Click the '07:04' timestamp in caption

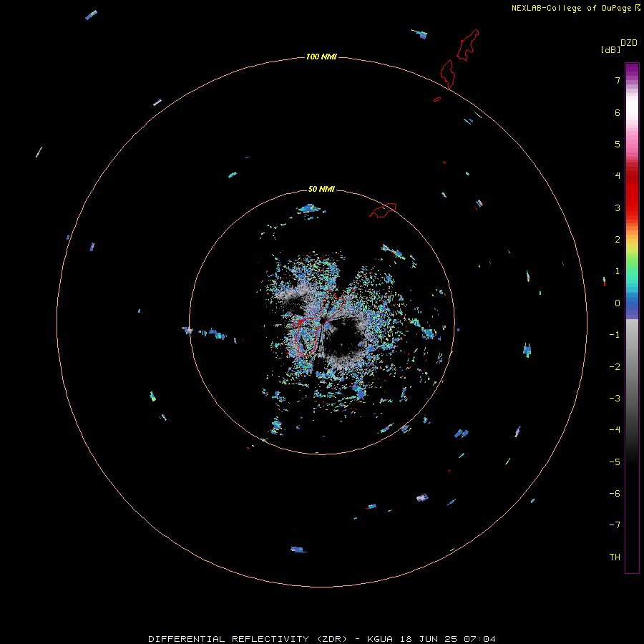(479, 639)
